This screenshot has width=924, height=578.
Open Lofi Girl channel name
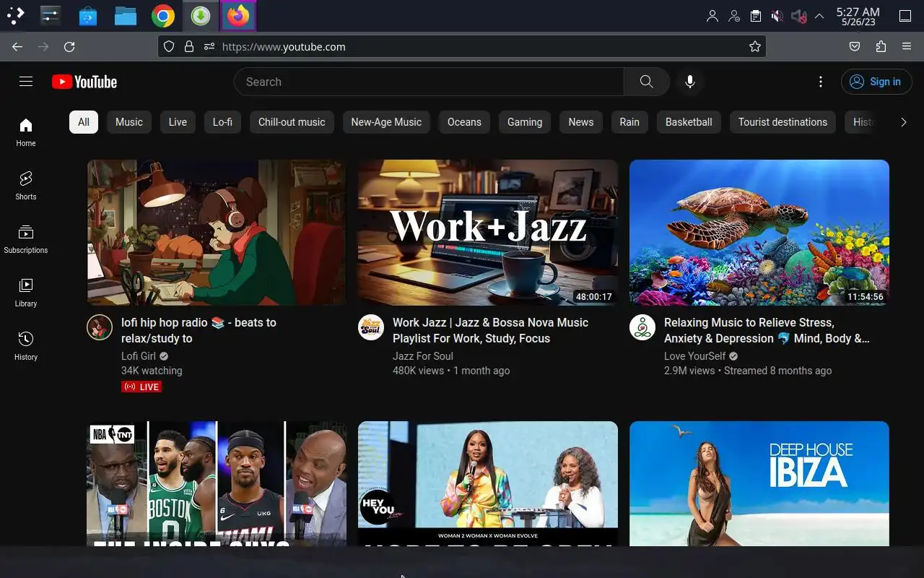(139, 356)
